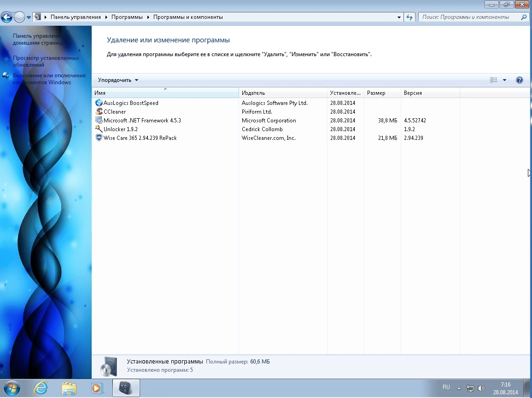Image resolution: width=532 pixels, height=398 pixels.
Task: Open Windows Explorer folder on taskbar
Action: 69,388
